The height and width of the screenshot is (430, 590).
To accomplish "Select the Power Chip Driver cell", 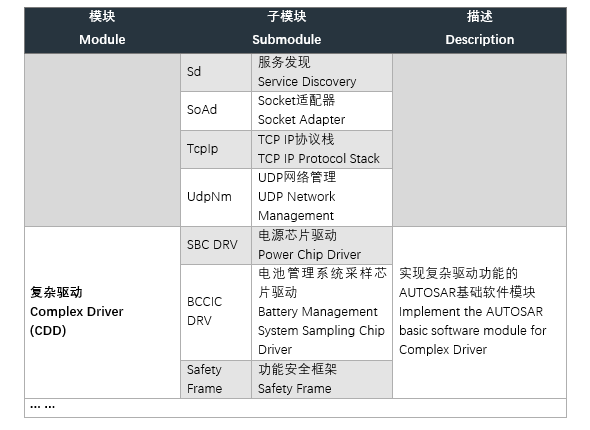I will coord(322,245).
